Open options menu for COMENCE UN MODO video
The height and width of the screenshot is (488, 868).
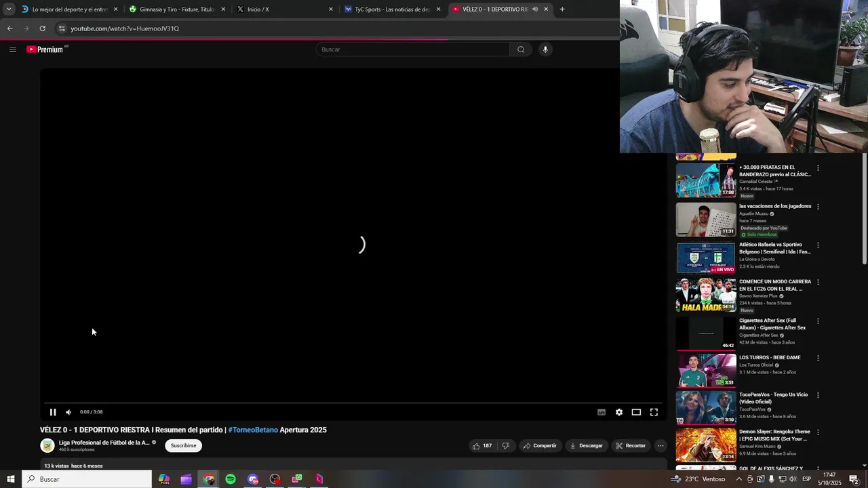[x=818, y=282]
